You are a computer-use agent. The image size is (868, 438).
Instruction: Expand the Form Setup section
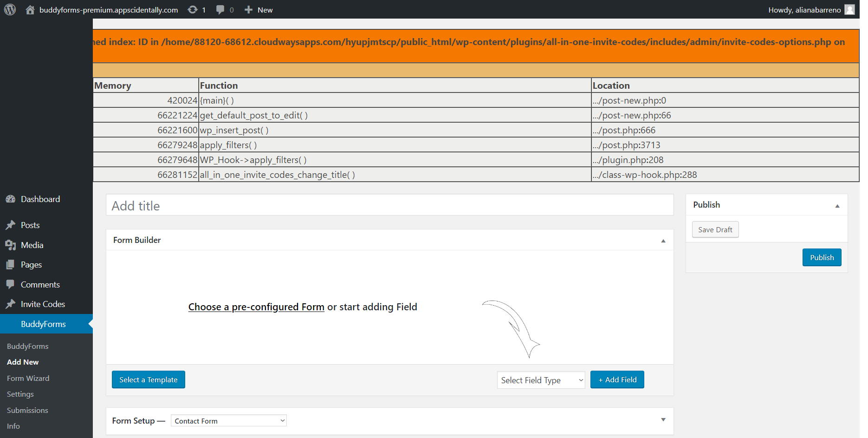pos(663,419)
